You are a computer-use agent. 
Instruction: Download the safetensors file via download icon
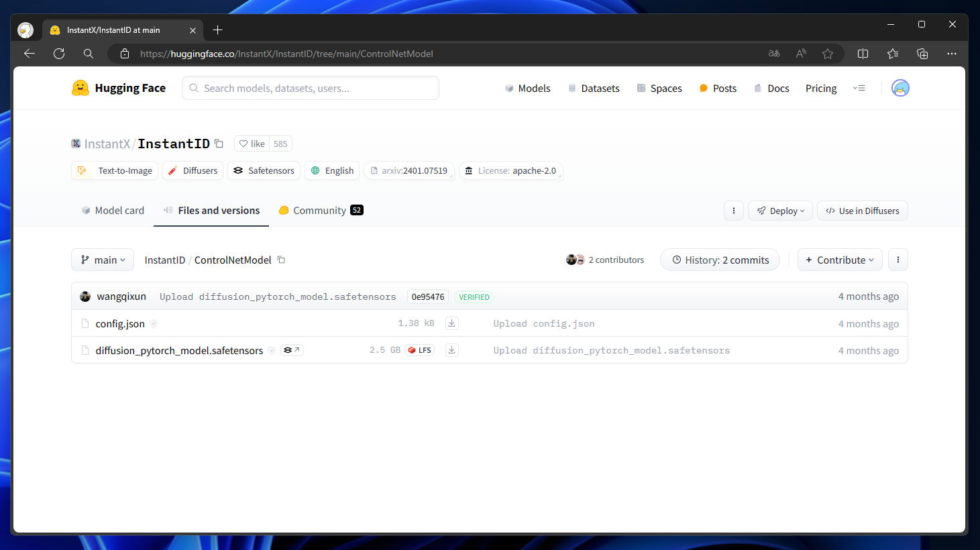451,349
